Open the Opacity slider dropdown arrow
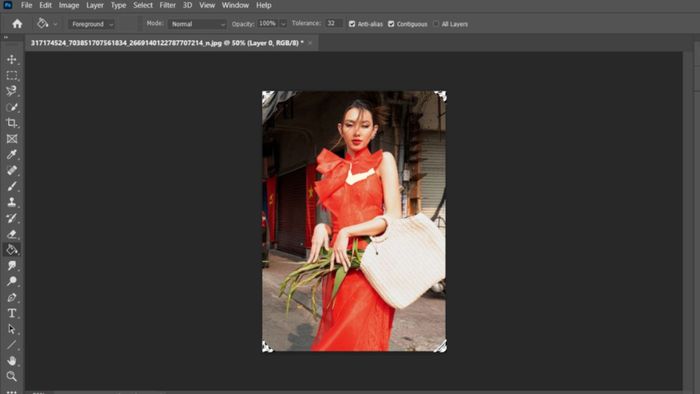This screenshot has width=700, height=394. point(283,24)
